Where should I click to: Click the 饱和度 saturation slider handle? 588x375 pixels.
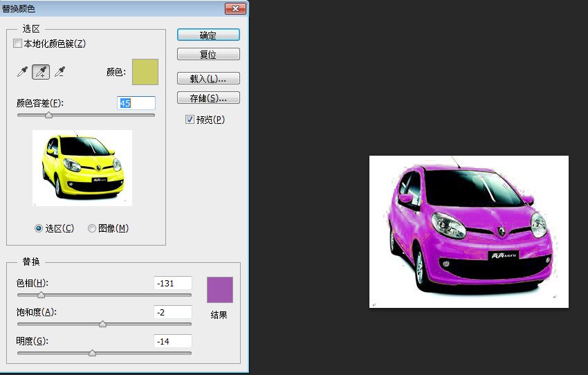[x=102, y=324]
